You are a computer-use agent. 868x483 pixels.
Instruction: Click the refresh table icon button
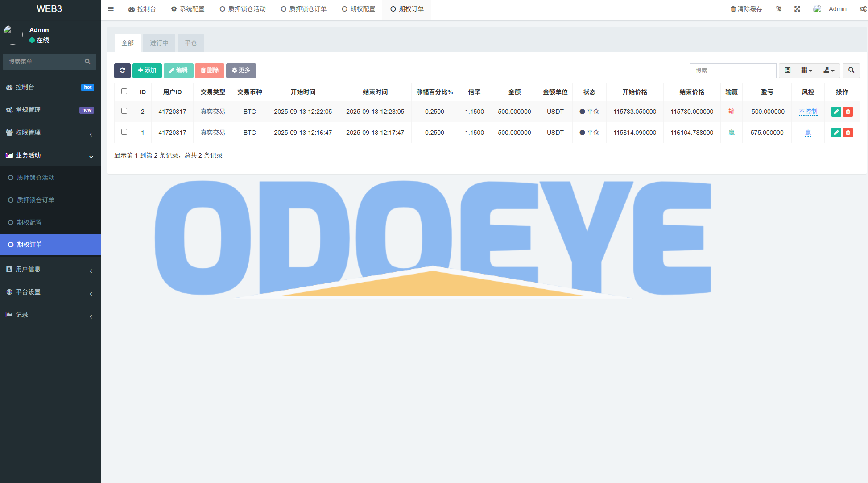point(122,71)
